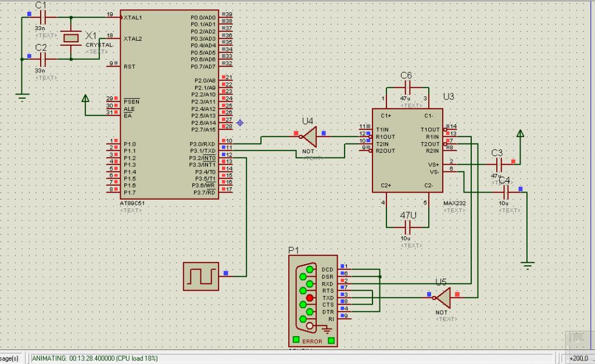Click the XTAL1 pin label
The height and width of the screenshot is (364, 595).
[x=133, y=17]
